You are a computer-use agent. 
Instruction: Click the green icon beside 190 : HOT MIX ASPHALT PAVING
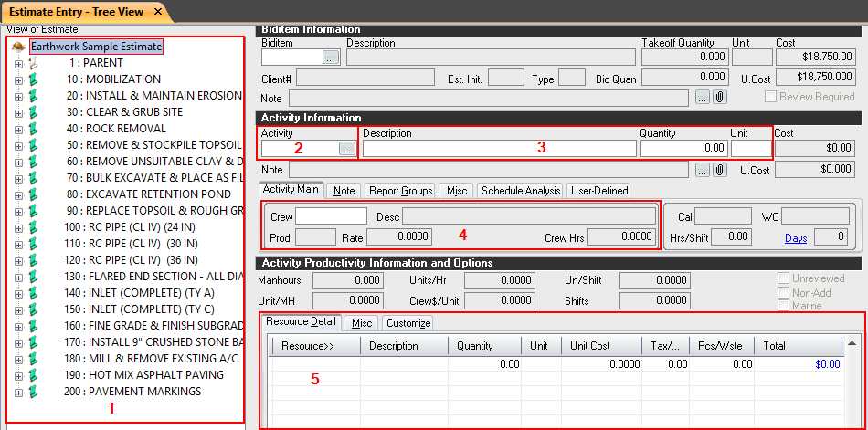point(35,375)
